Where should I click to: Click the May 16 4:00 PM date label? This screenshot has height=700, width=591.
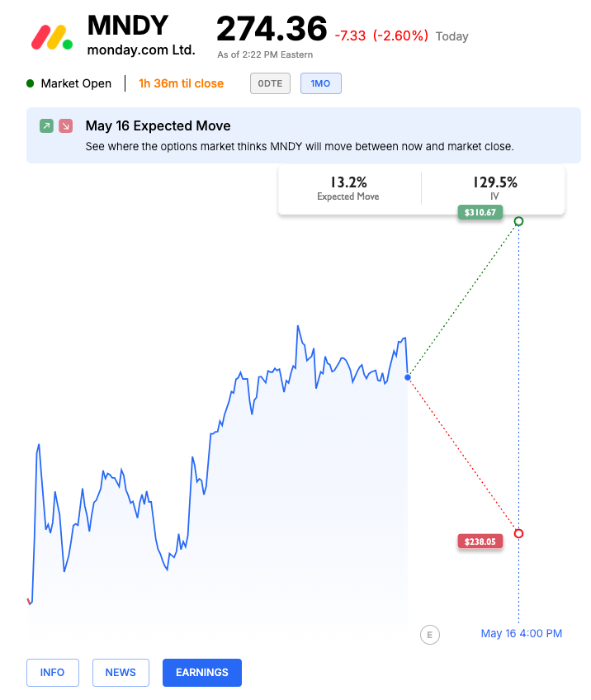pos(522,633)
